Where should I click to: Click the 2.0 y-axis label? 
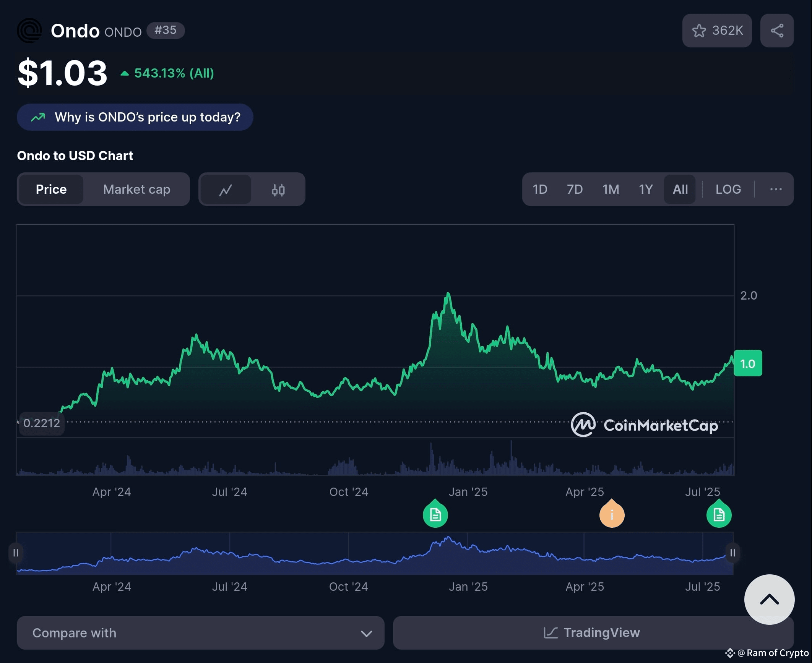coord(749,295)
